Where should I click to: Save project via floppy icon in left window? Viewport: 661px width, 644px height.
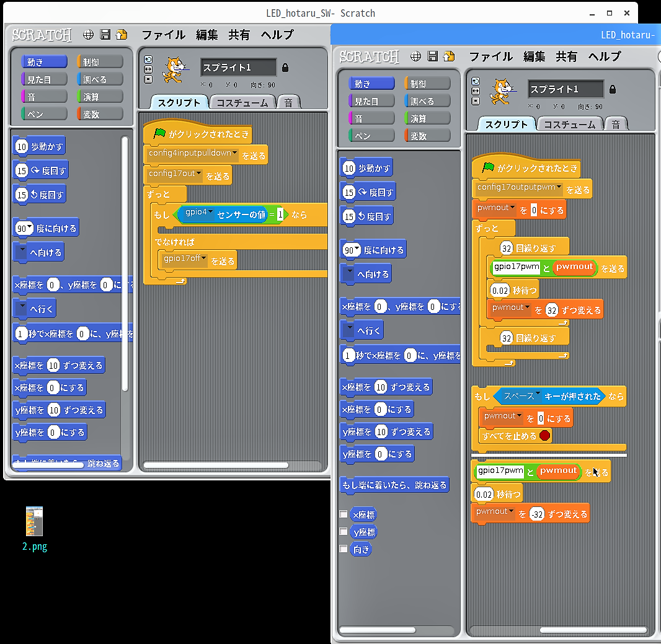[105, 35]
